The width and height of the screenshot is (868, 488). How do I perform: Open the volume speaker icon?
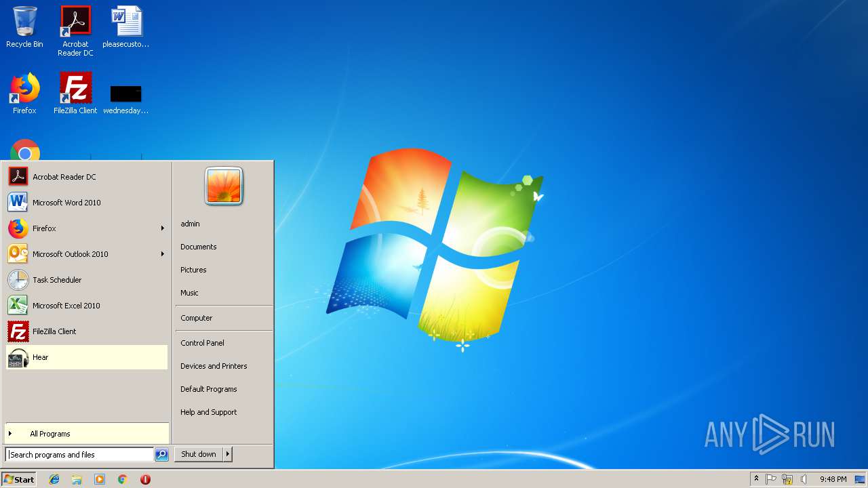click(x=804, y=479)
